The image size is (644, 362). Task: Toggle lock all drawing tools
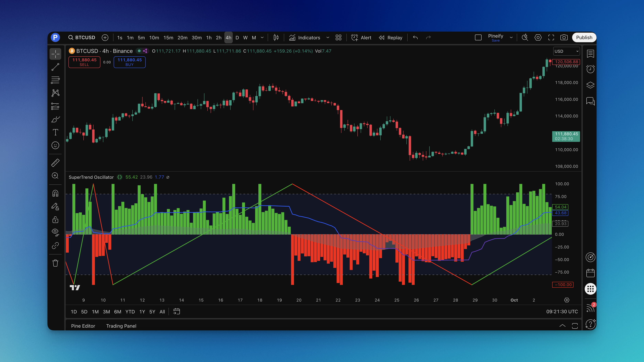pos(55,220)
